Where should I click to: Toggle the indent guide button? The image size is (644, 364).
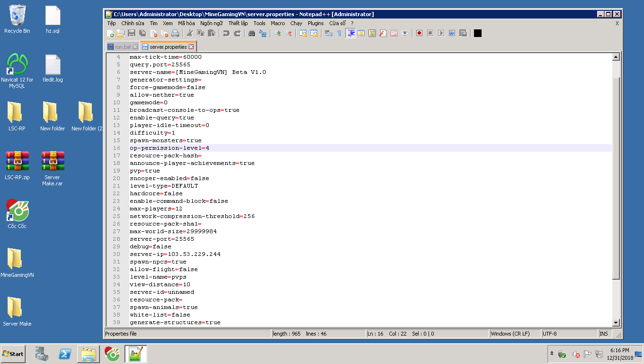[351, 33]
